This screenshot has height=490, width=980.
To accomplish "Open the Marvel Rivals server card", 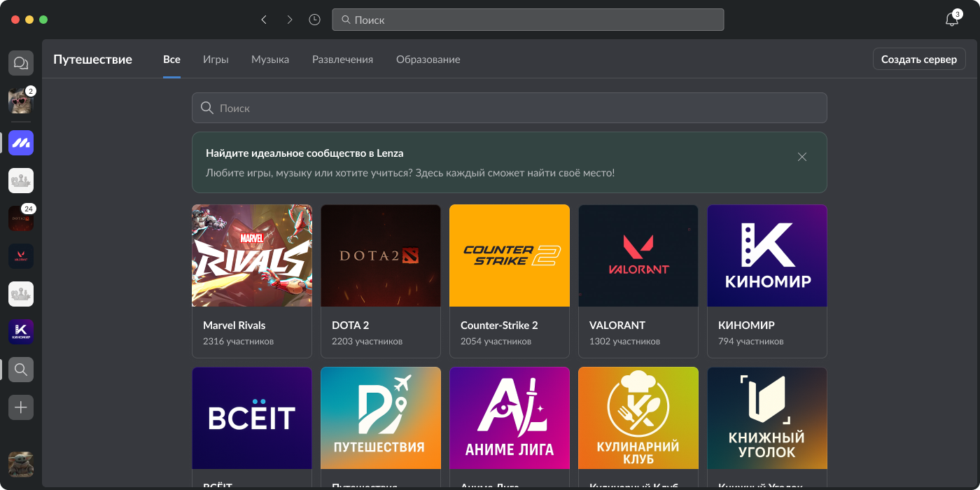I will click(x=252, y=281).
